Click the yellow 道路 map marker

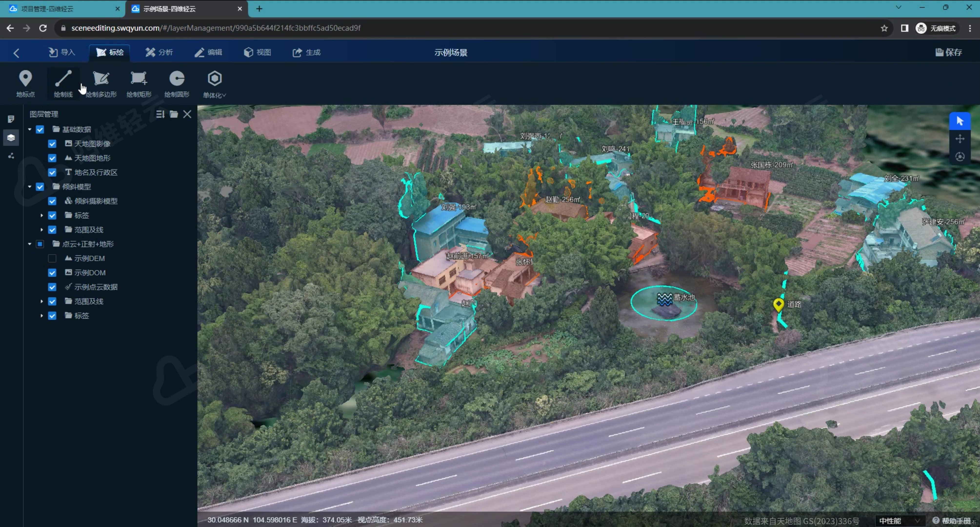coord(778,304)
